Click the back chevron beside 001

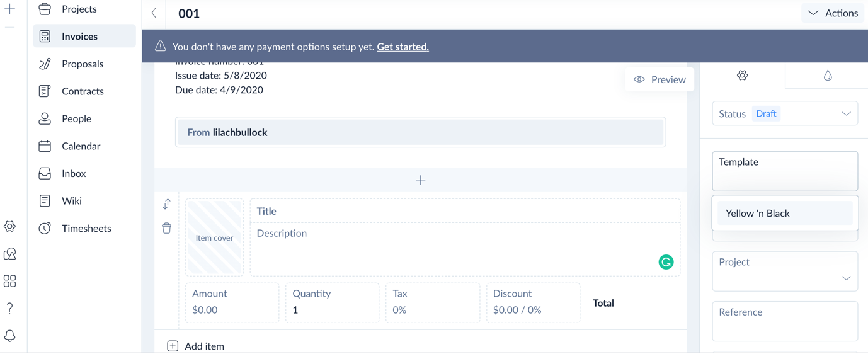click(154, 13)
